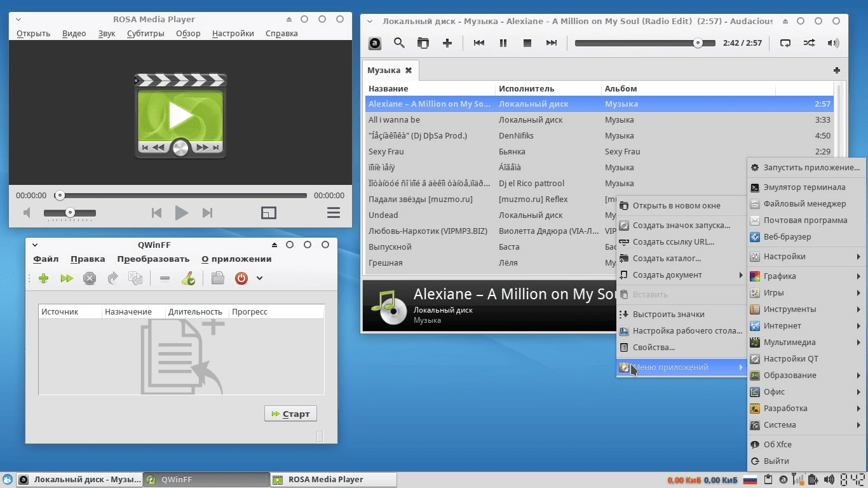
Task: Toggle fullscreen in ROSA Media Player
Action: [x=269, y=213]
